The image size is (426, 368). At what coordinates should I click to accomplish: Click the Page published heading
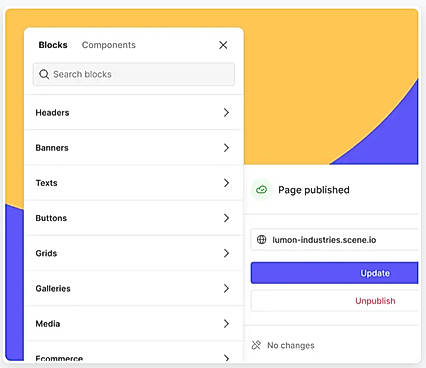tap(314, 190)
